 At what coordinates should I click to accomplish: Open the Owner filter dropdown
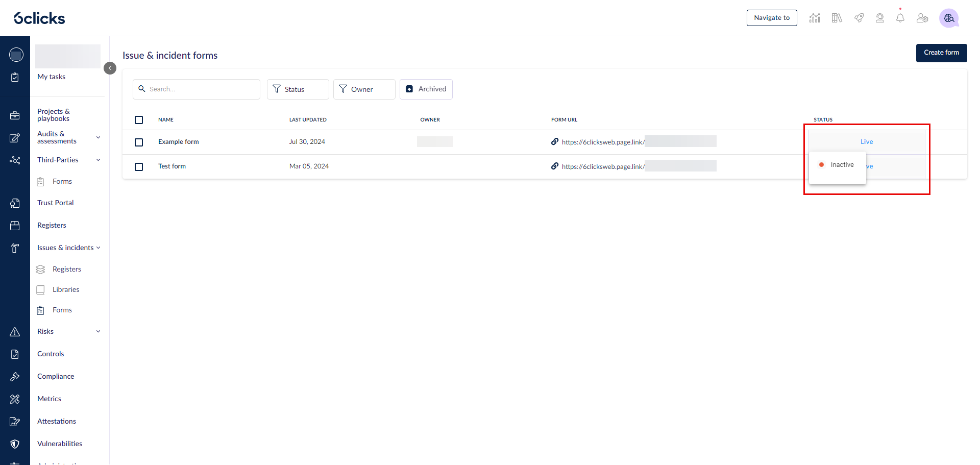[364, 89]
